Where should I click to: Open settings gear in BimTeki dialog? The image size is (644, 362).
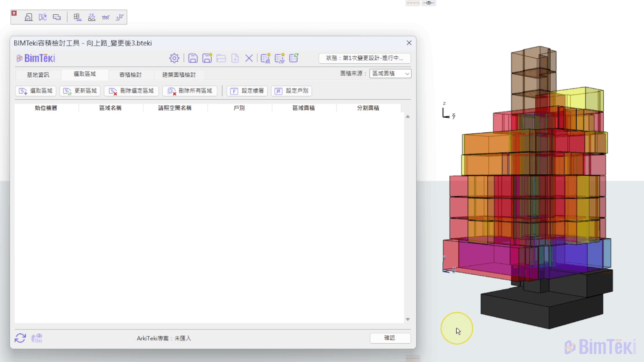tap(174, 58)
